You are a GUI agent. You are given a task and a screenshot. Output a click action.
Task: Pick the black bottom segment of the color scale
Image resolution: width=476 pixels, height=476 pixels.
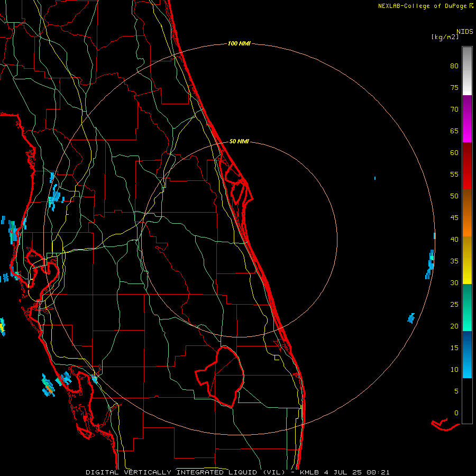[x=467, y=401]
